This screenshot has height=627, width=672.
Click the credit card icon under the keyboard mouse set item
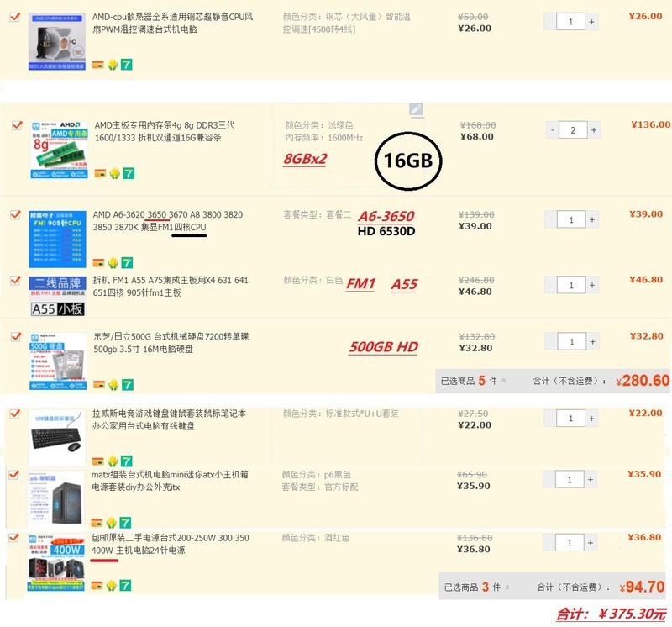tap(98, 461)
